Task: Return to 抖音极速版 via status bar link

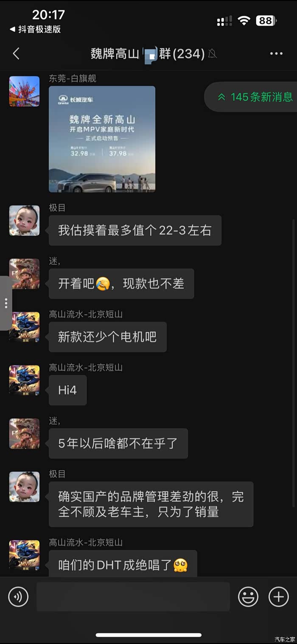Action: pyautogui.click(x=35, y=29)
